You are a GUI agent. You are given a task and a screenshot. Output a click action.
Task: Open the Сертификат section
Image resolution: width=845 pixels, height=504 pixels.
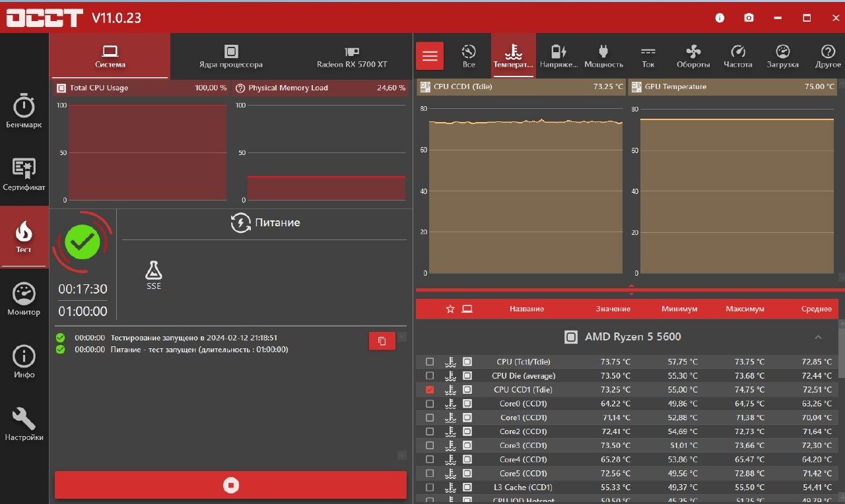(x=24, y=174)
